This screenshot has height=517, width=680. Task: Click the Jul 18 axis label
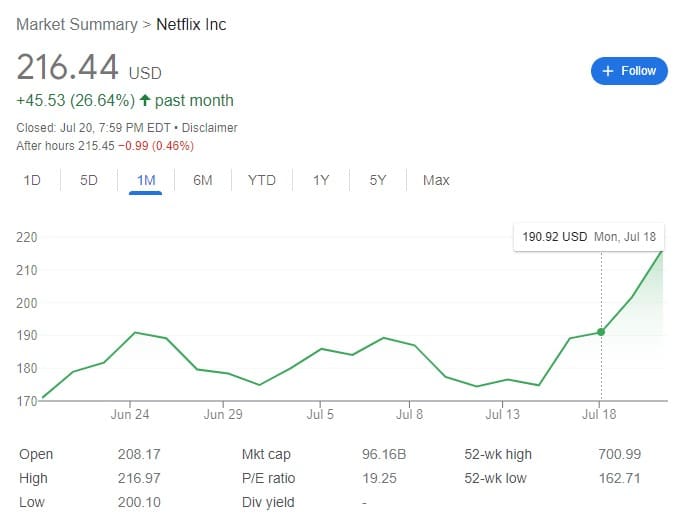(x=599, y=414)
